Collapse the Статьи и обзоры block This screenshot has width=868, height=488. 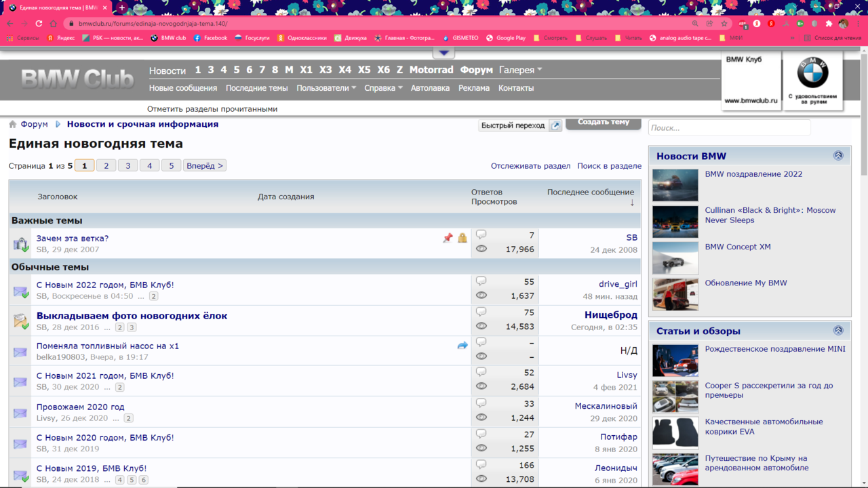click(x=838, y=331)
